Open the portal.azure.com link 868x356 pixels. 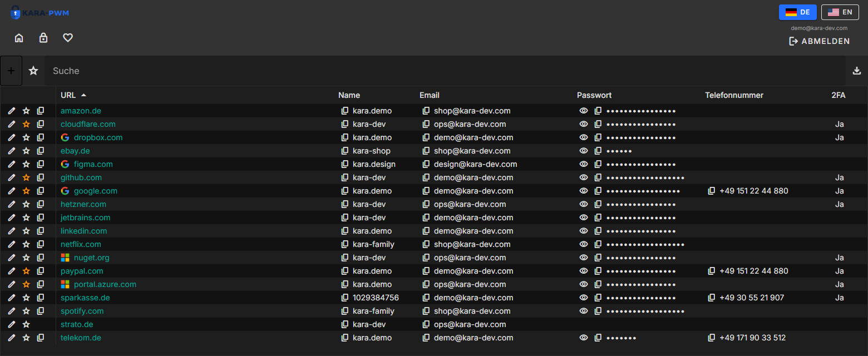click(105, 284)
